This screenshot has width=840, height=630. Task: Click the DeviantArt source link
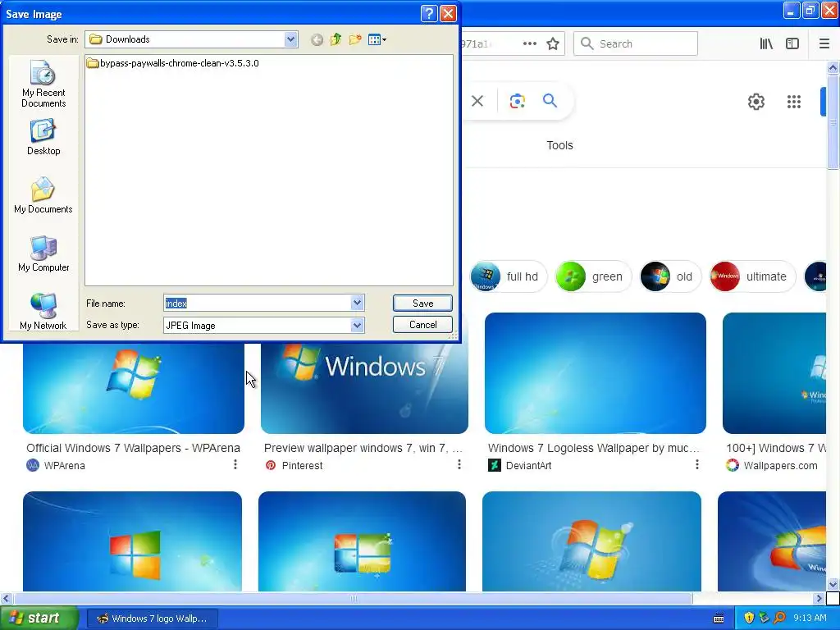520,466
